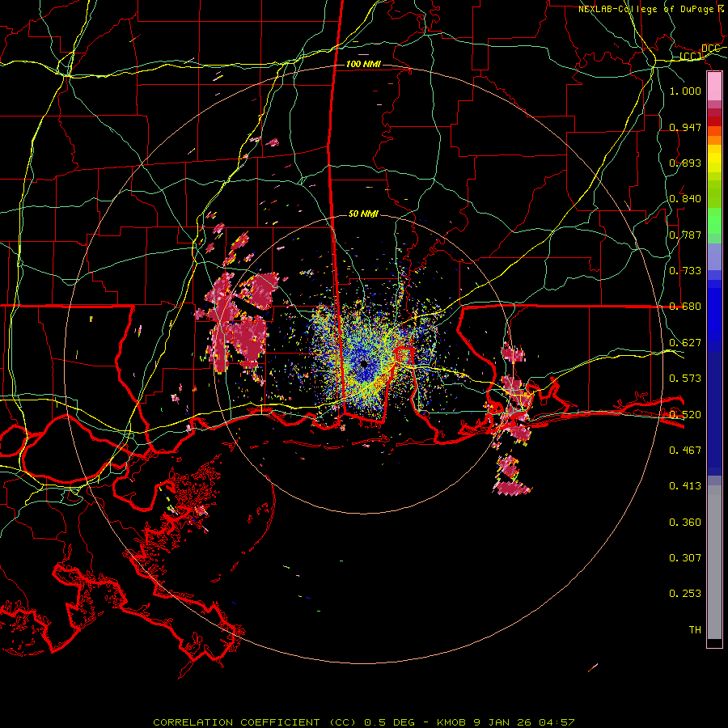Click the 0.307 color scale label
Screen dimensions: 728x728
(685, 558)
